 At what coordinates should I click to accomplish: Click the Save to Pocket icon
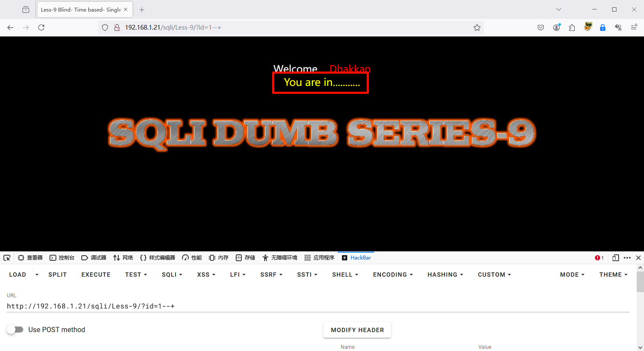(541, 27)
